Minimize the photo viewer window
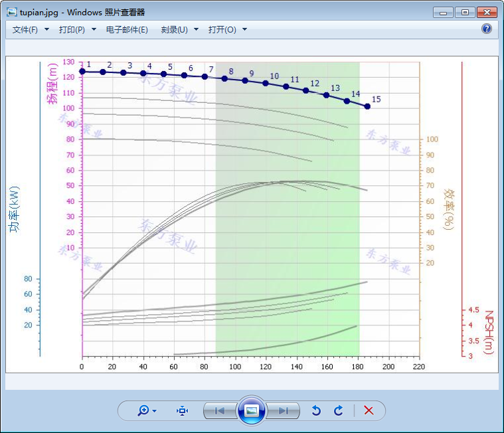The image size is (504, 433). click(x=444, y=13)
